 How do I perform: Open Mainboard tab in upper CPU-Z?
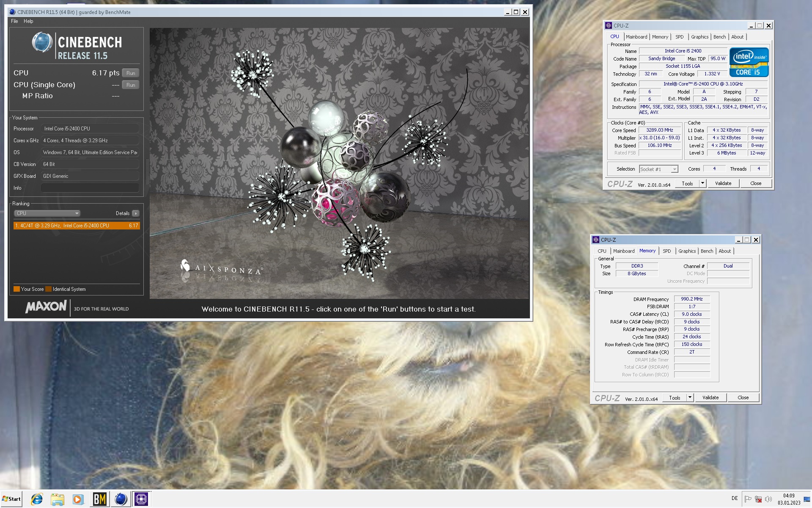pyautogui.click(x=636, y=37)
